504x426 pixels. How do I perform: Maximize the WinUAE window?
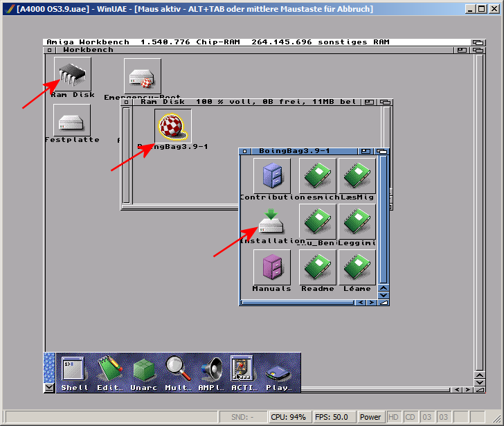(x=482, y=9)
